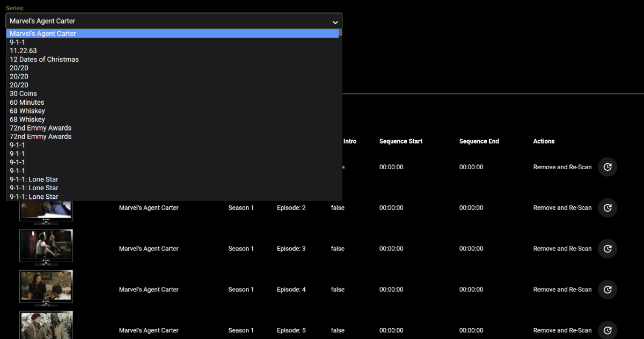The image size is (644, 339).
Task: Select the Episode 5 thumbnail image
Action: [46, 326]
